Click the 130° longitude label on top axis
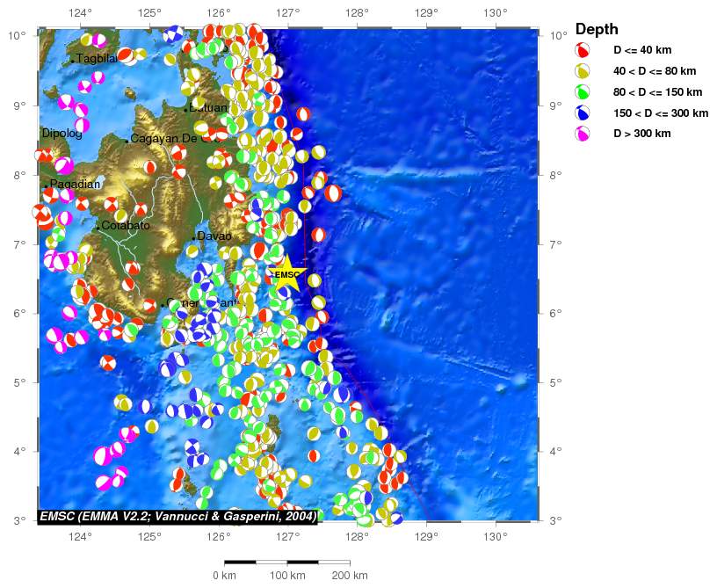 [x=496, y=12]
